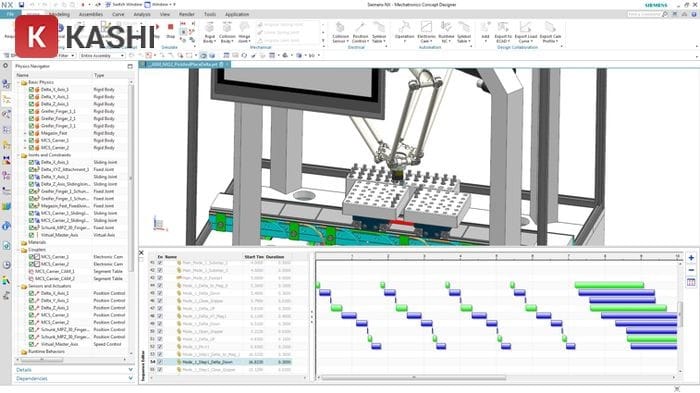
Task: Collapse the Basic Physics folder
Action: click(x=18, y=82)
